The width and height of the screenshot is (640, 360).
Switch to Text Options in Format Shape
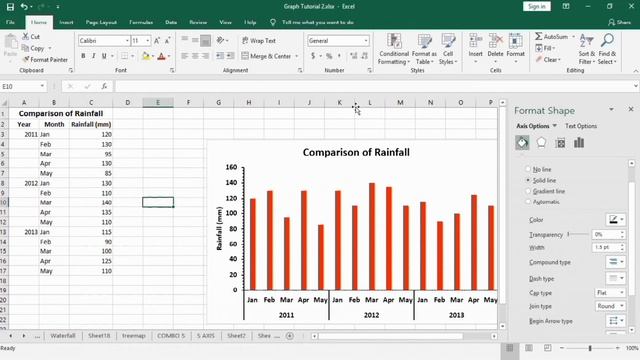coord(581,126)
